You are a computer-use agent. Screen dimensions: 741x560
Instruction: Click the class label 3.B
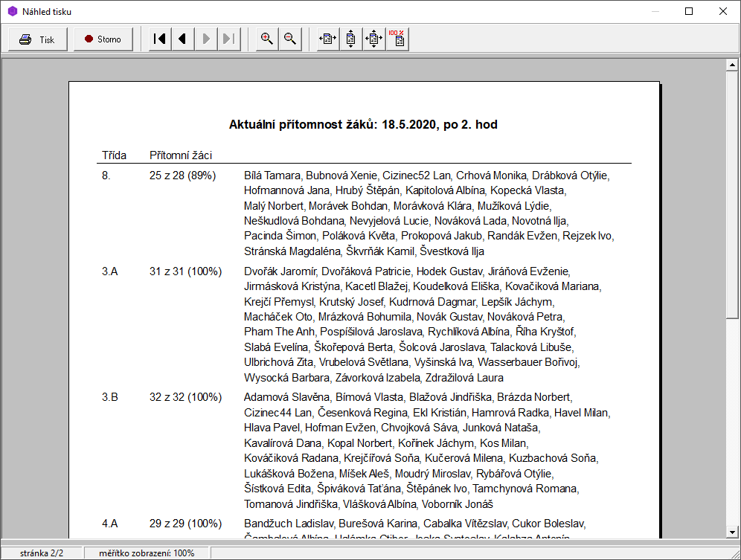pos(109,397)
